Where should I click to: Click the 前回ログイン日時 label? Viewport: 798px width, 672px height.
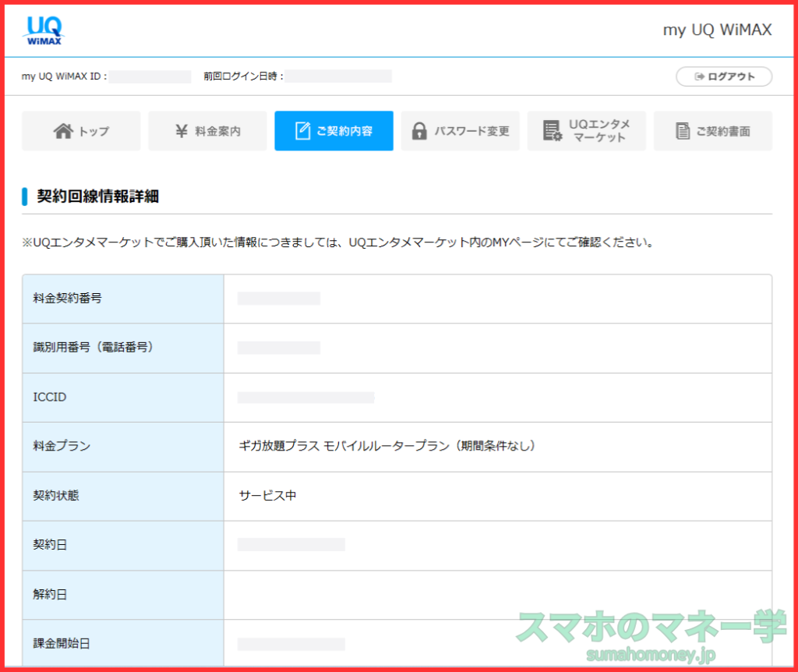tap(243, 76)
